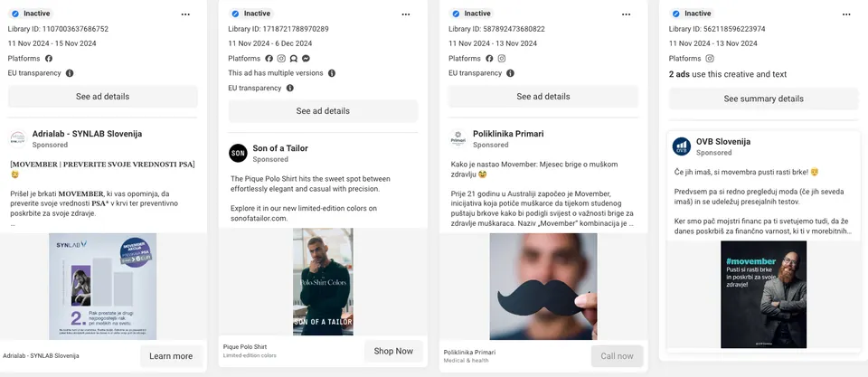Click Instagram platform icon on Poliklinika Primari card
This screenshot has width=868, height=377.
(x=502, y=58)
